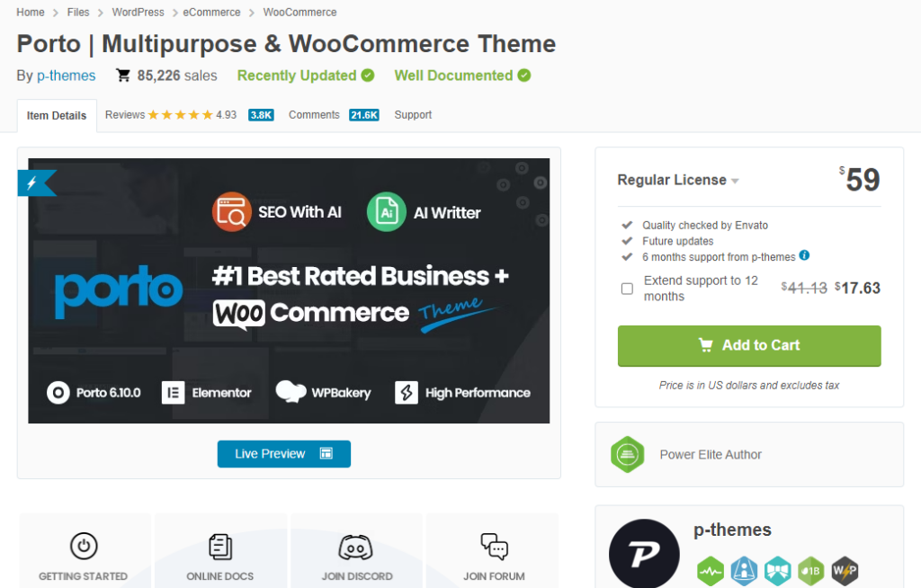This screenshot has width=921, height=588.
Task: Open eCommerce breadcrumb link
Action: pos(211,12)
